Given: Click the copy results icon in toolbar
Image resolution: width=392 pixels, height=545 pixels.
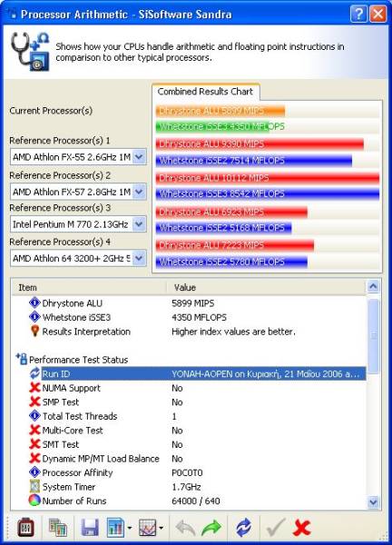Looking at the screenshot, I should [58, 528].
